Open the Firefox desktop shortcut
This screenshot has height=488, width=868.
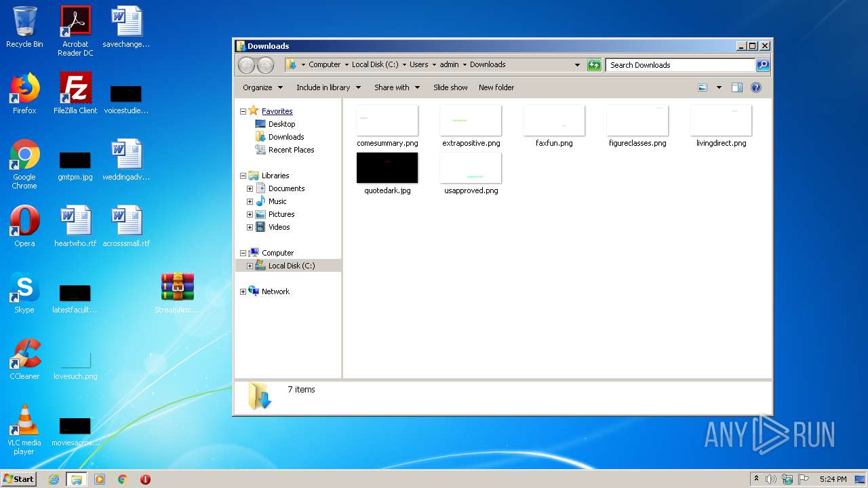pyautogui.click(x=24, y=94)
